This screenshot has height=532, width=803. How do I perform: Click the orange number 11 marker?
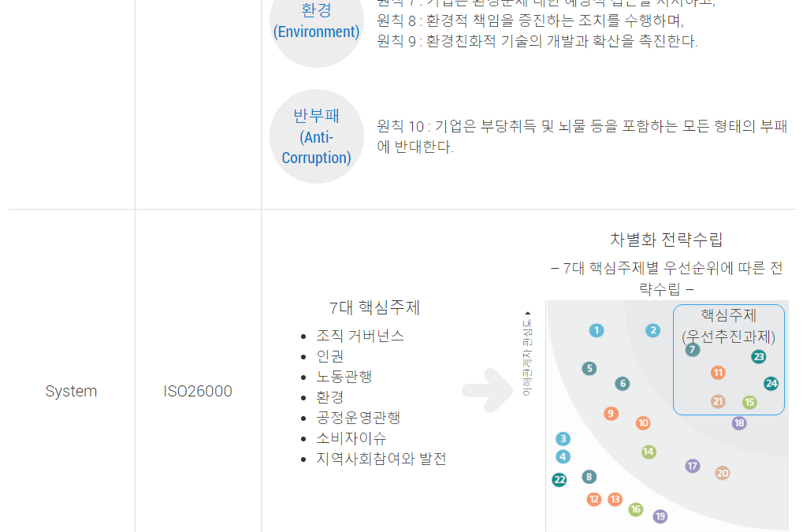(x=718, y=373)
